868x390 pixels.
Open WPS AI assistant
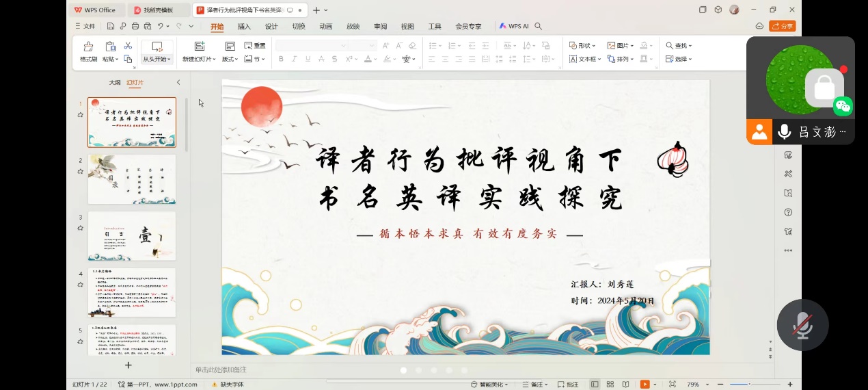[x=514, y=27]
